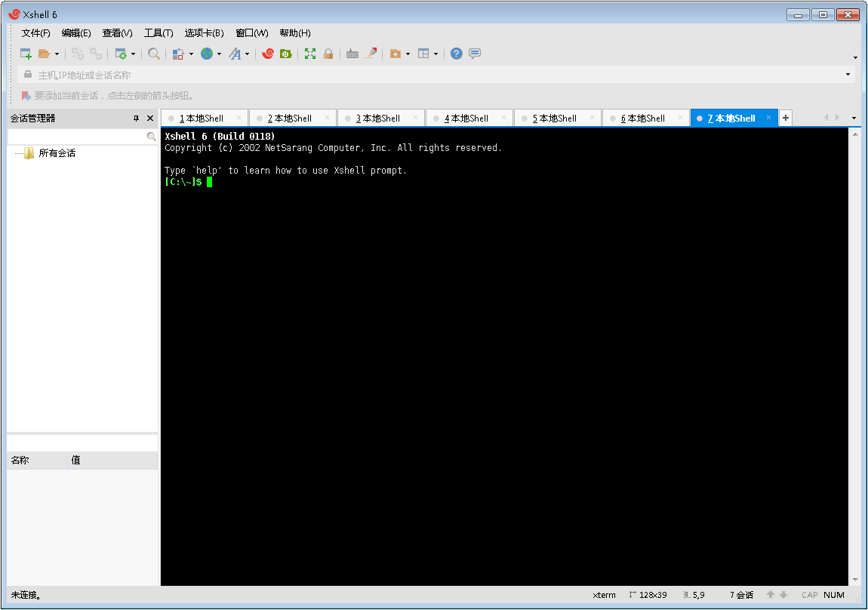Click the Open Session folder icon
Viewport: 868px width, 610px height.
(x=44, y=54)
